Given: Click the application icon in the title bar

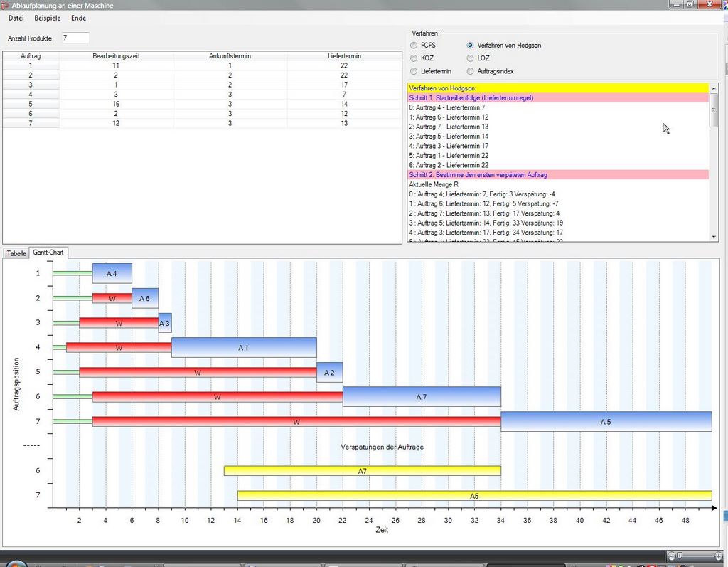Looking at the screenshot, I should click(x=6, y=5).
